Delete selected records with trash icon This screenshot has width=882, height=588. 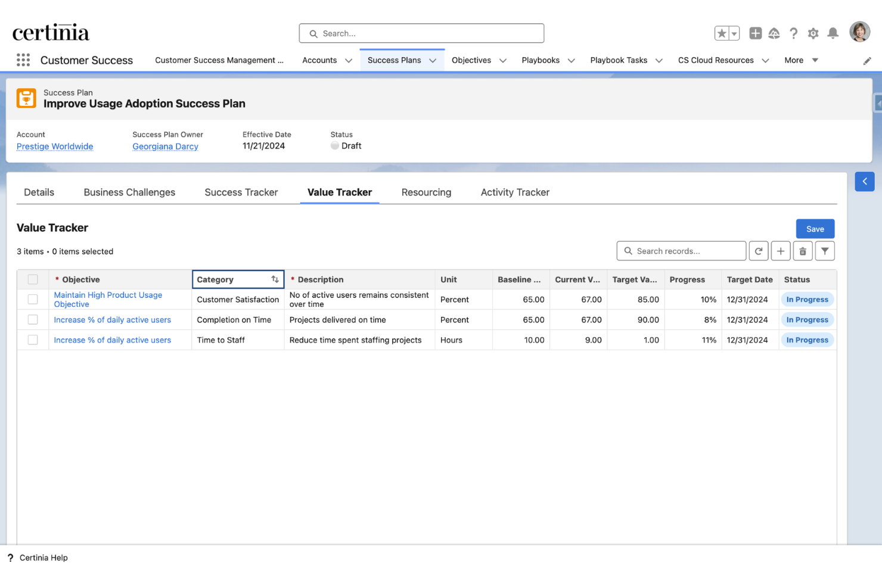(802, 251)
